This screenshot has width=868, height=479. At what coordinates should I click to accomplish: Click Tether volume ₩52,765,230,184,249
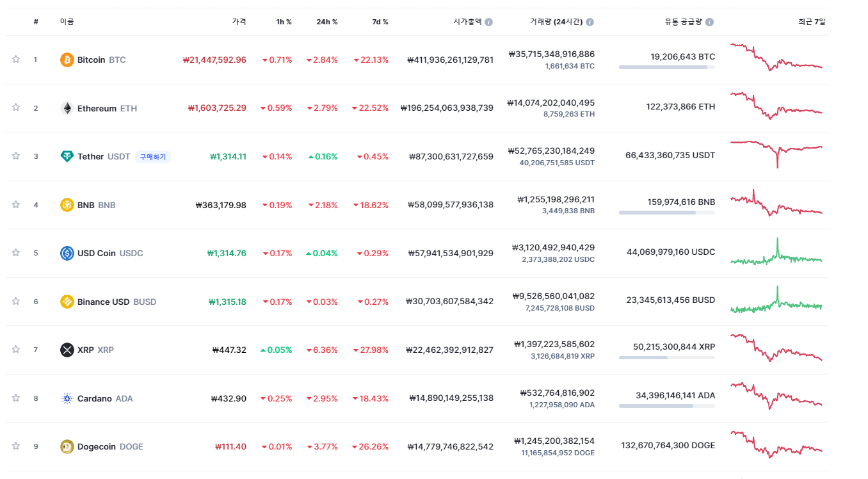coord(551,150)
